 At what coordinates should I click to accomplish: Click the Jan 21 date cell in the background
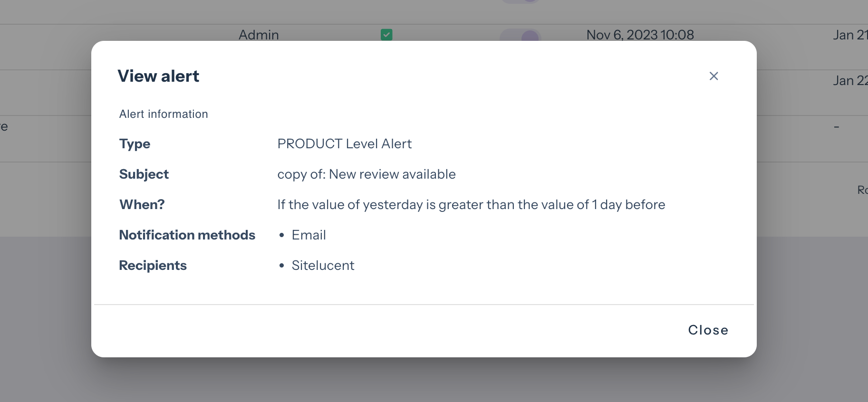[850, 35]
